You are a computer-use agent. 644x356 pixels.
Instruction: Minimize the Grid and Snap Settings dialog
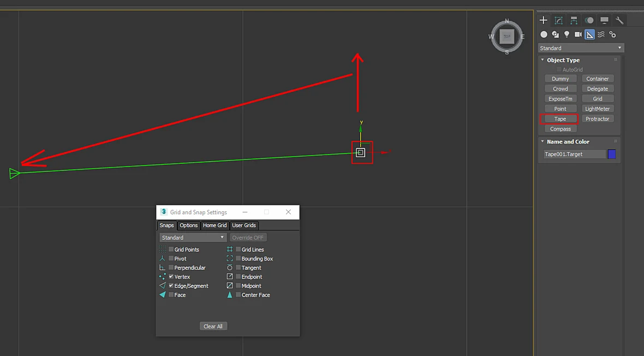[245, 212]
